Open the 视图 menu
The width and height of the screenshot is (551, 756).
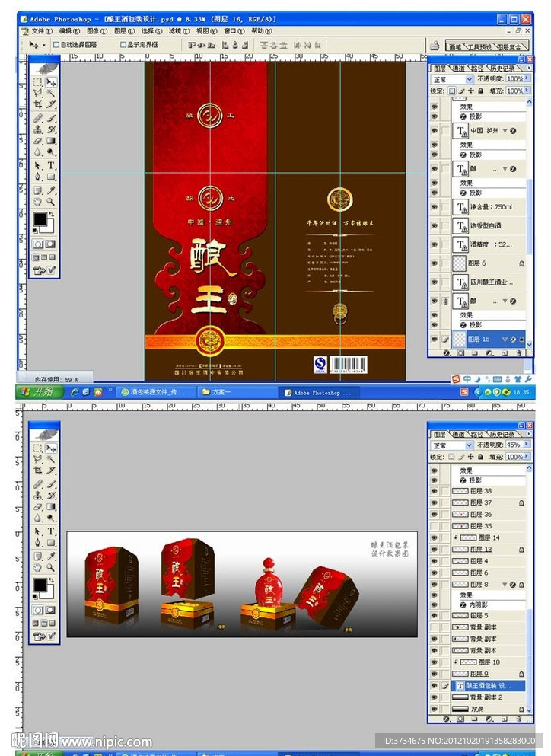[x=206, y=31]
